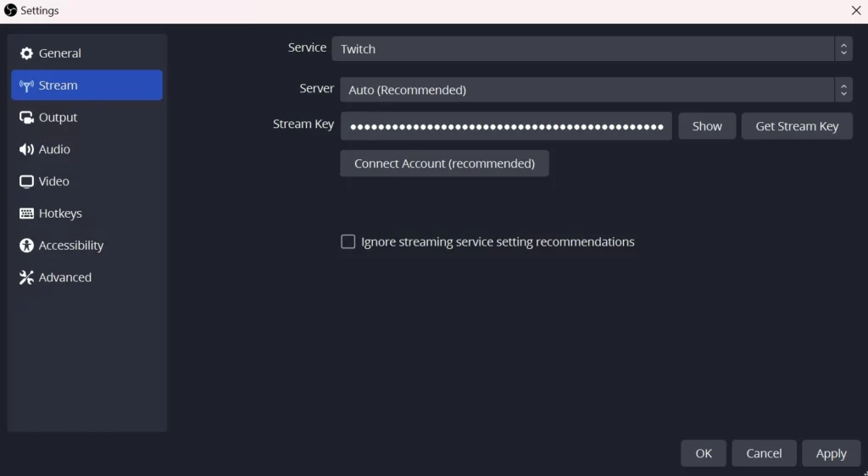Click Connect Account (recommended) button
The height and width of the screenshot is (476, 868).
[444, 163]
